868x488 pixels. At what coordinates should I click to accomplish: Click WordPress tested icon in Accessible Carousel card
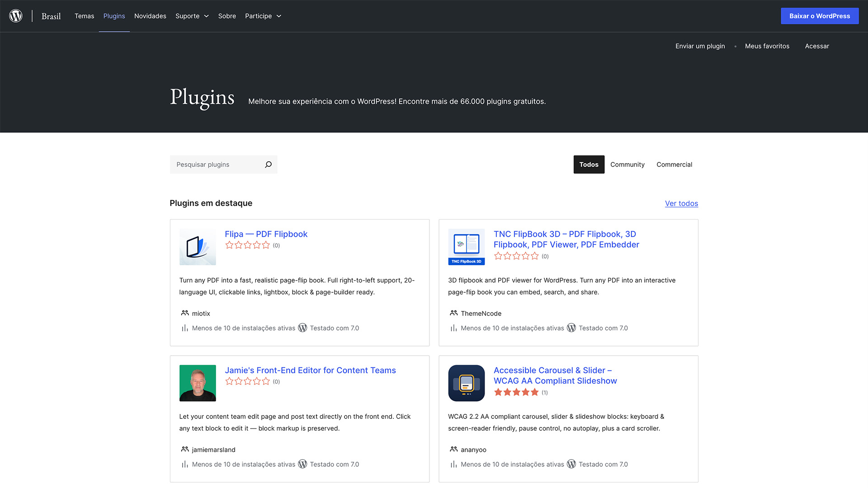click(571, 464)
